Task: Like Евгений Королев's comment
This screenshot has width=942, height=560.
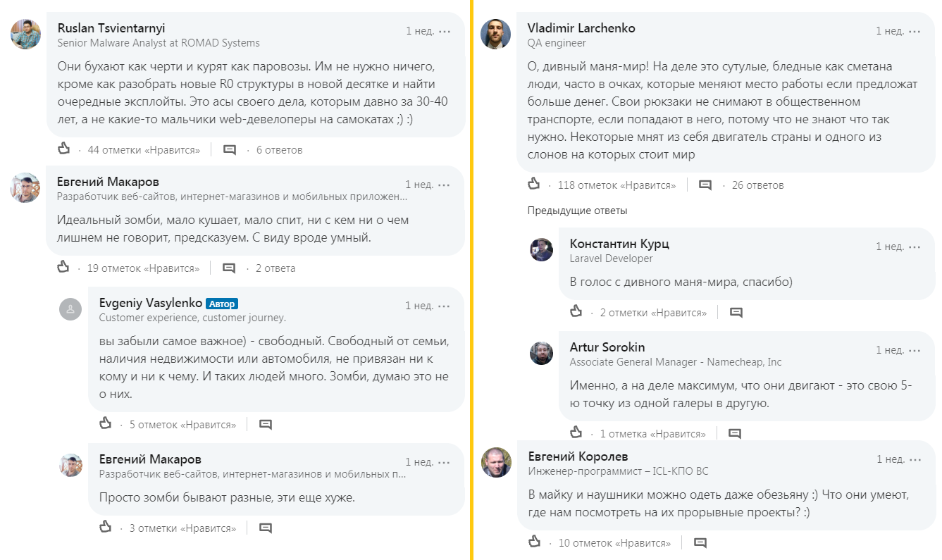Action: (535, 542)
